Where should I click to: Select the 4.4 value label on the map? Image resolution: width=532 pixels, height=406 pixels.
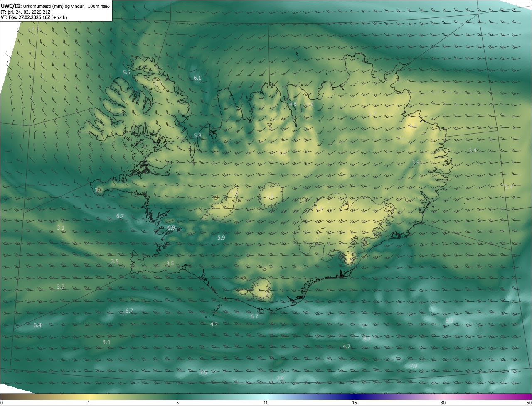[x=106, y=342]
